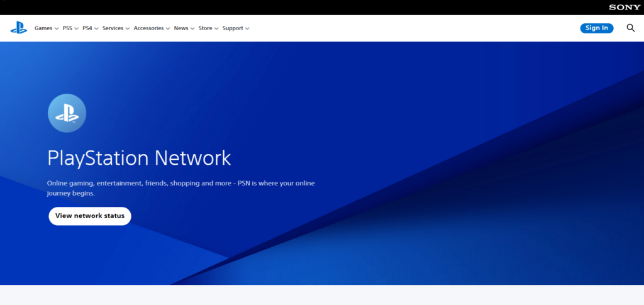Open the search magnifier icon
This screenshot has width=644, height=305.
click(x=630, y=28)
